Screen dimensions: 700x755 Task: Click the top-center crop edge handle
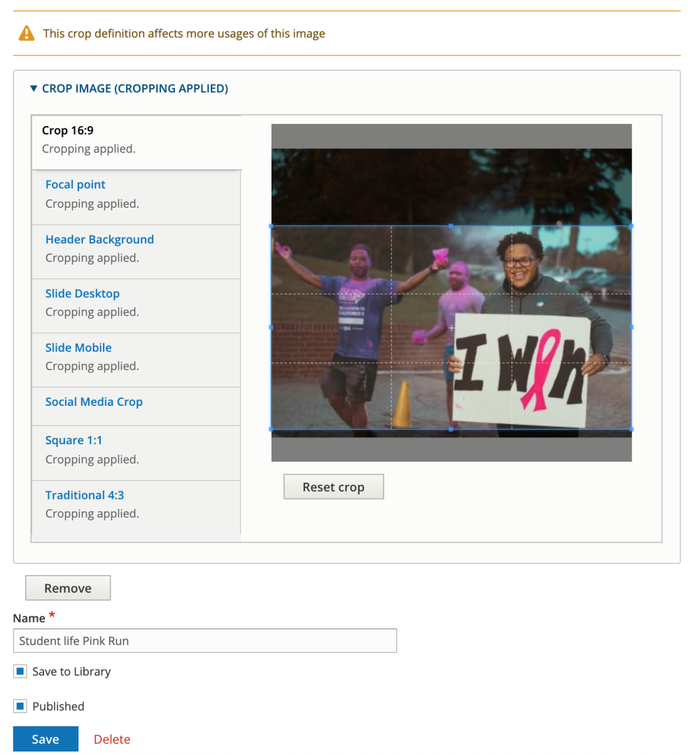click(x=451, y=226)
